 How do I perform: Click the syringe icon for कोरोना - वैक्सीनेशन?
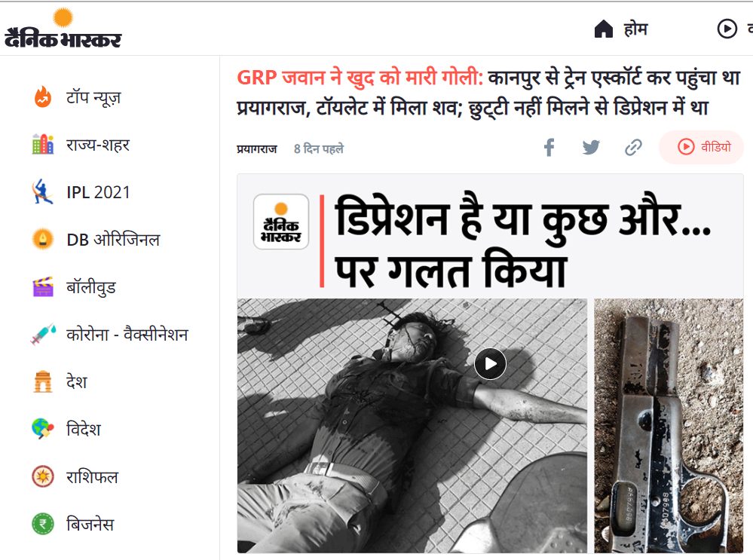43,335
